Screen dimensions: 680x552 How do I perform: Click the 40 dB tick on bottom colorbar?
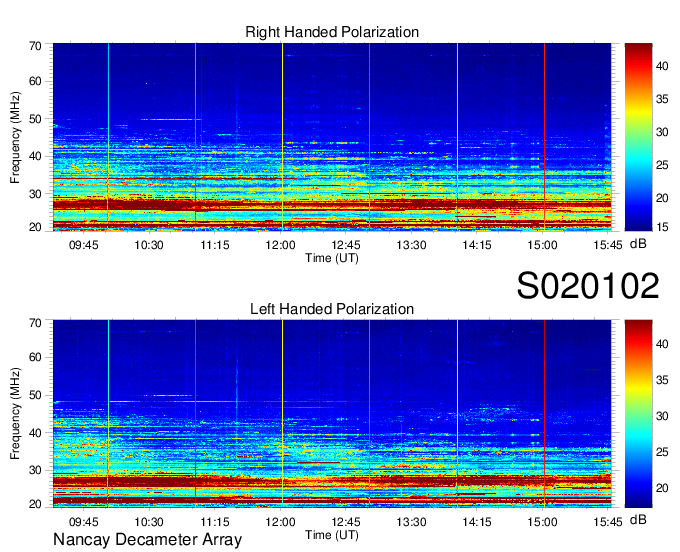click(x=662, y=344)
